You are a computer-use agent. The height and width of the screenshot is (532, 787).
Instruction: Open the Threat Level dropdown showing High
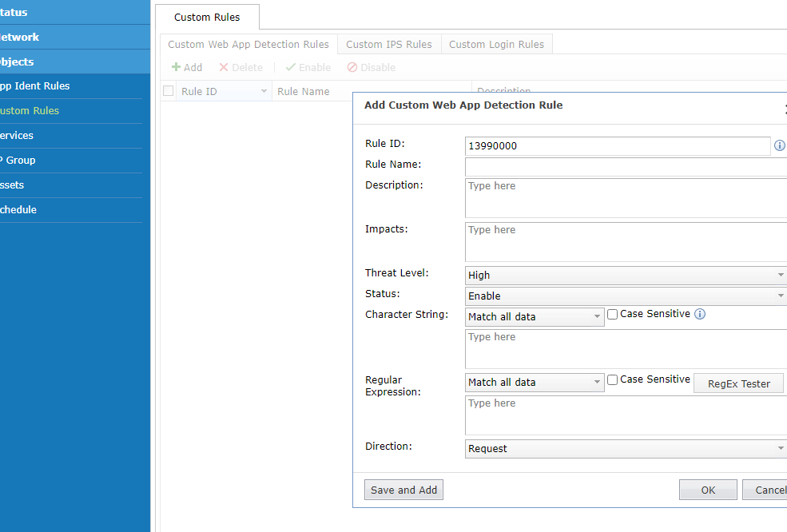click(626, 275)
